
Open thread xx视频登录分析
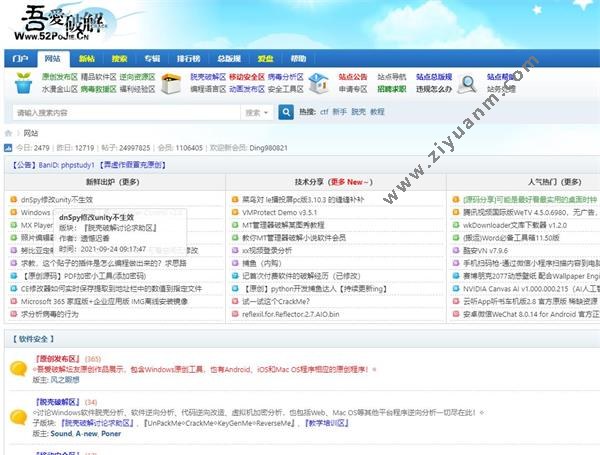pyautogui.click(x=267, y=251)
